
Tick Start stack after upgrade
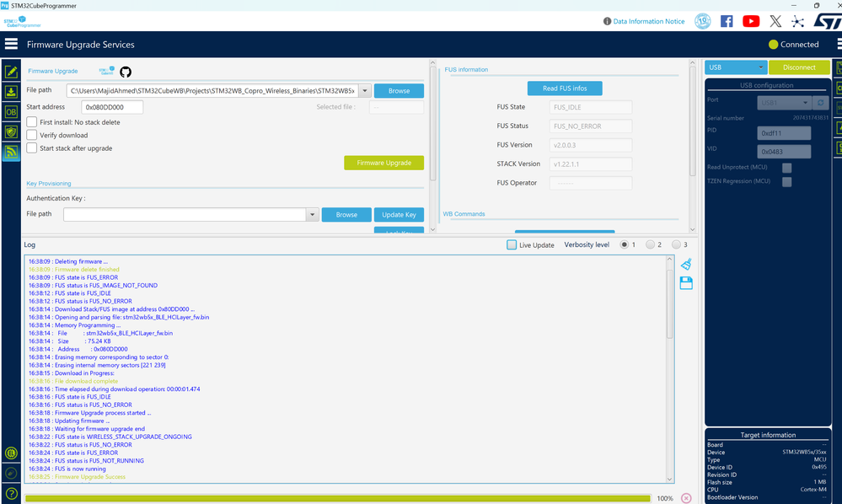32,147
